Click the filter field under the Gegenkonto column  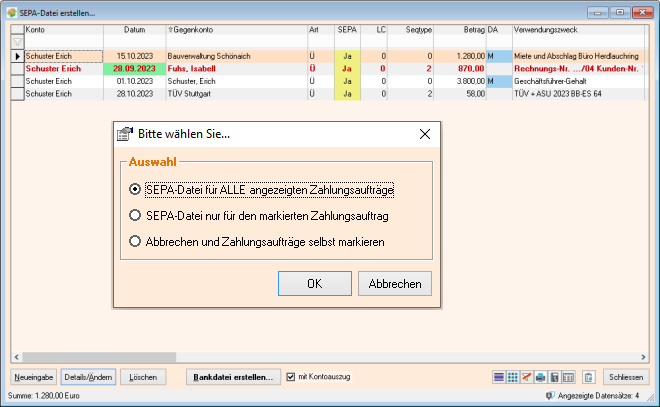click(x=237, y=42)
